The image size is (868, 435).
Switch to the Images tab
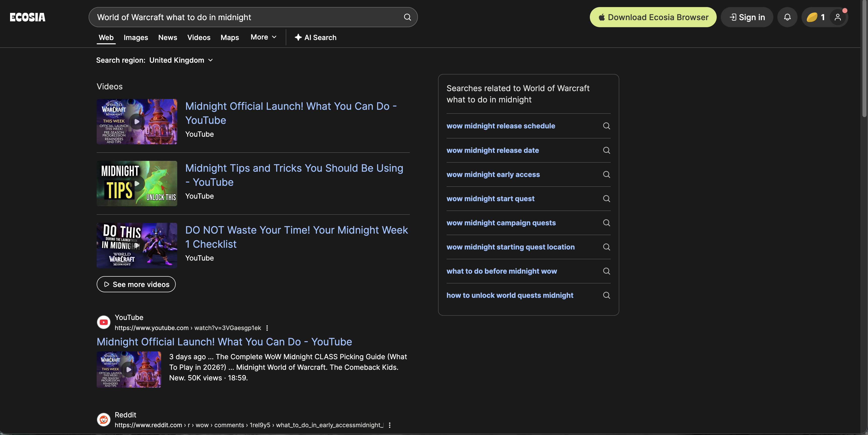point(136,38)
